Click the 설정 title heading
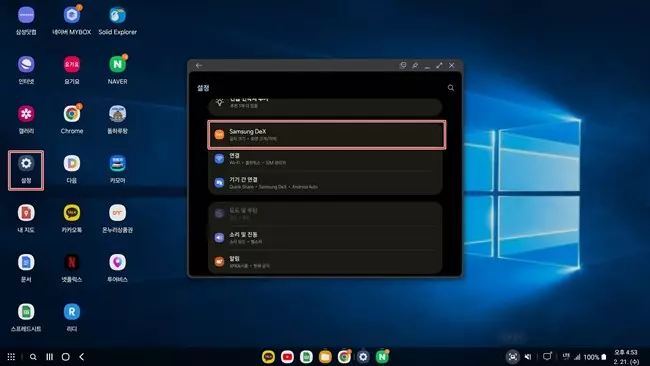Screen dimensions: 650x366 pyautogui.click(x=203, y=88)
